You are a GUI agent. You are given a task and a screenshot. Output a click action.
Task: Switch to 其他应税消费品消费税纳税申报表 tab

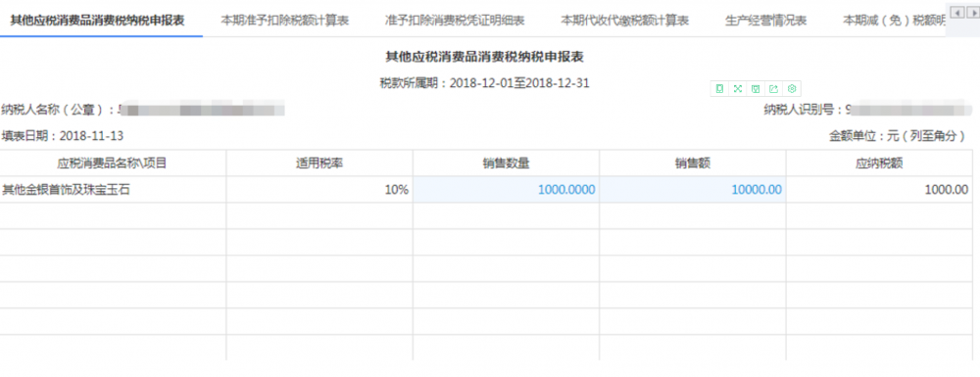point(97,20)
